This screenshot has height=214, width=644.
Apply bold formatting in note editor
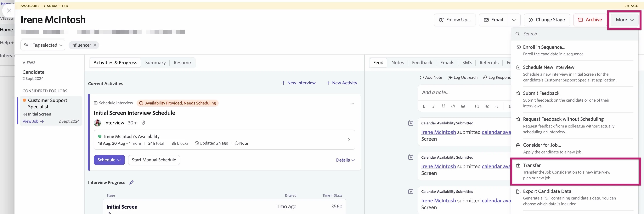(424, 106)
